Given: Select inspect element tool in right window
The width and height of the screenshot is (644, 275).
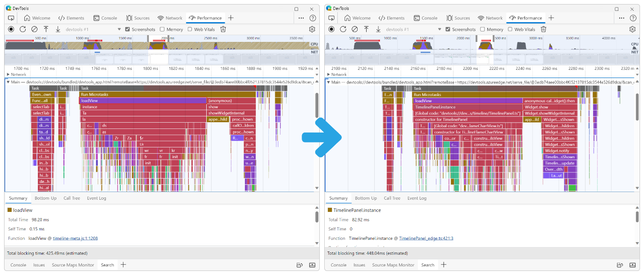Looking at the screenshot, I should coord(331,18).
